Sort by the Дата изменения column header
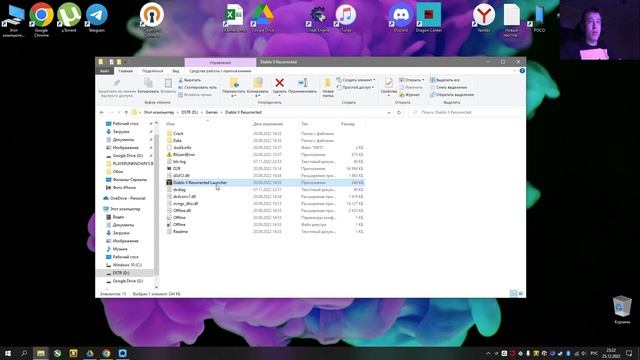Viewport: 640px width, 360px height. click(x=274, y=124)
